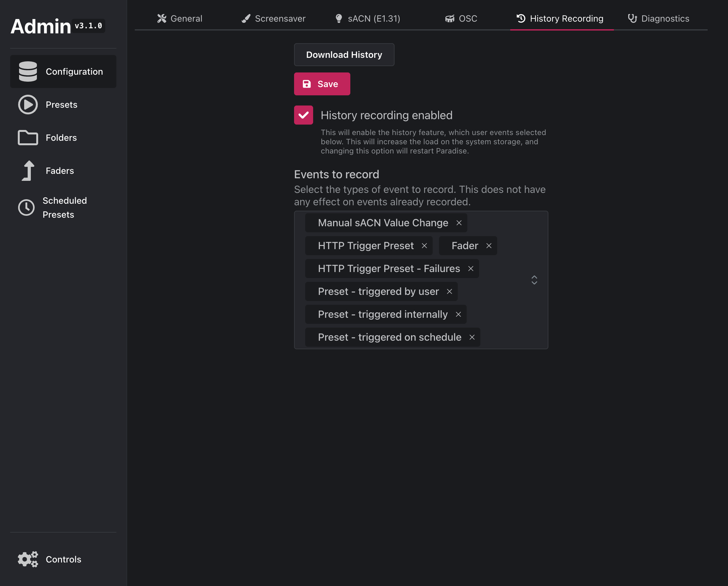Click the OSC drum icon
Viewport: 728px width, 586px height.
tap(450, 18)
